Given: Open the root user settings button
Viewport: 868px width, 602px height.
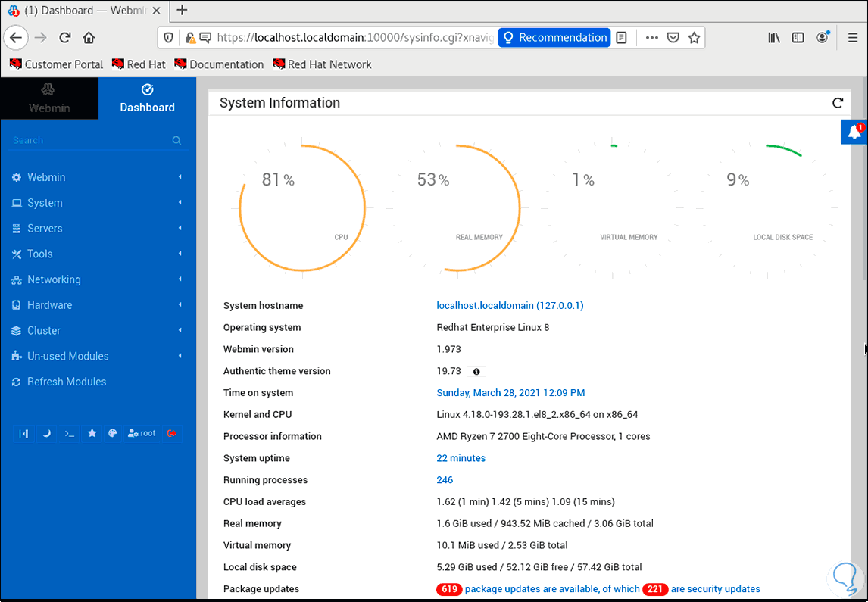Looking at the screenshot, I should 142,434.
